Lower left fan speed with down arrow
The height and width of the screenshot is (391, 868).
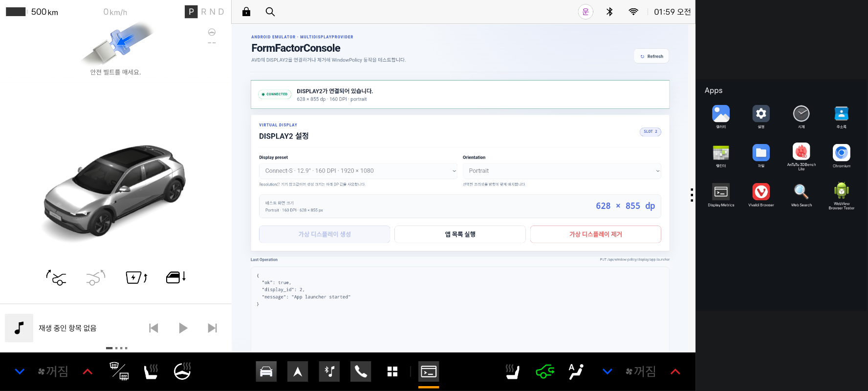click(20, 371)
